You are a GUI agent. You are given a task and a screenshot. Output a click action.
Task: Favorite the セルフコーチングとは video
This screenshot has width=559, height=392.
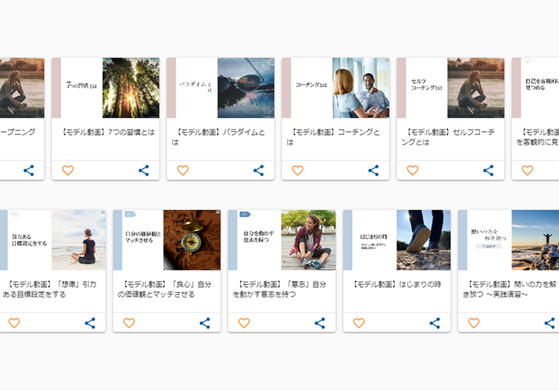(412, 171)
